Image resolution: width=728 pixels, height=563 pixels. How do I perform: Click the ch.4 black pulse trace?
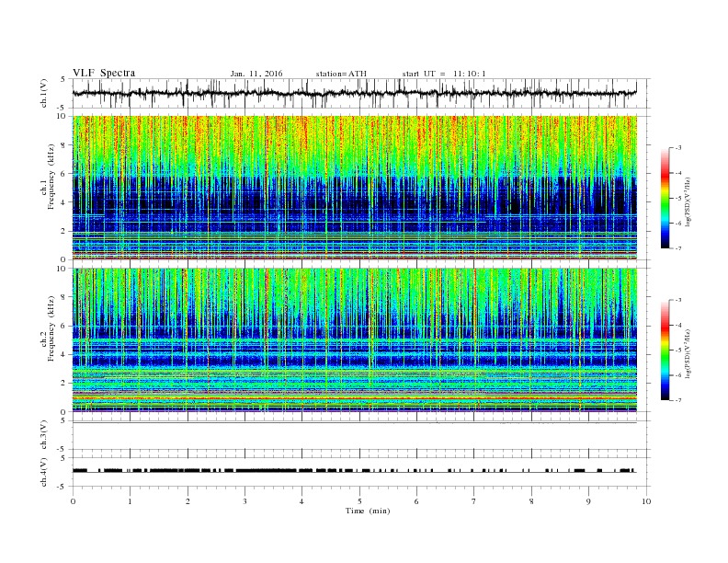point(355,471)
